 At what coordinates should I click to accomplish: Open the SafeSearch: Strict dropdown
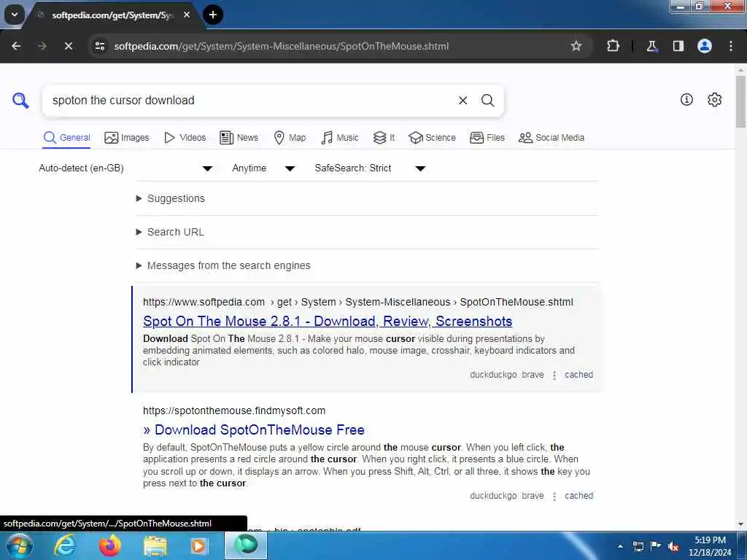point(370,168)
